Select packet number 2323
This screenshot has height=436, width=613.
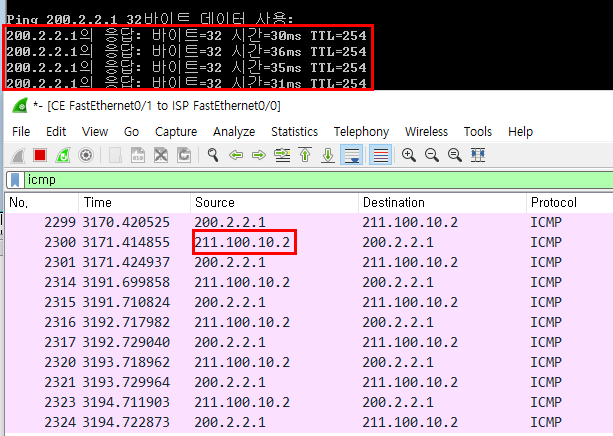click(309, 402)
